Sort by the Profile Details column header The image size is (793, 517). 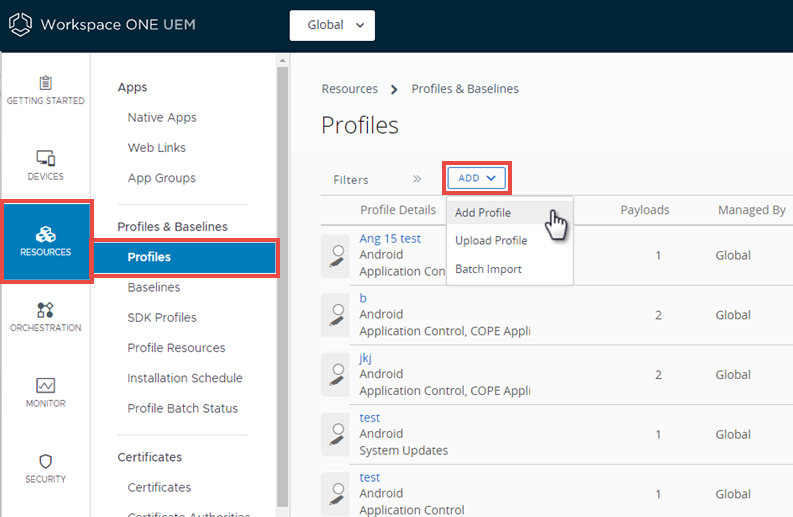pos(398,210)
